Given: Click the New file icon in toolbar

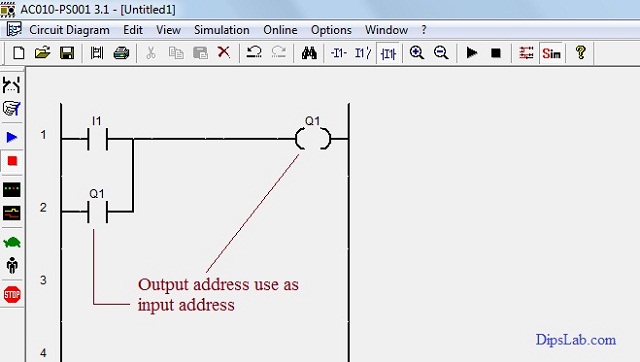Looking at the screenshot, I should [x=18, y=53].
